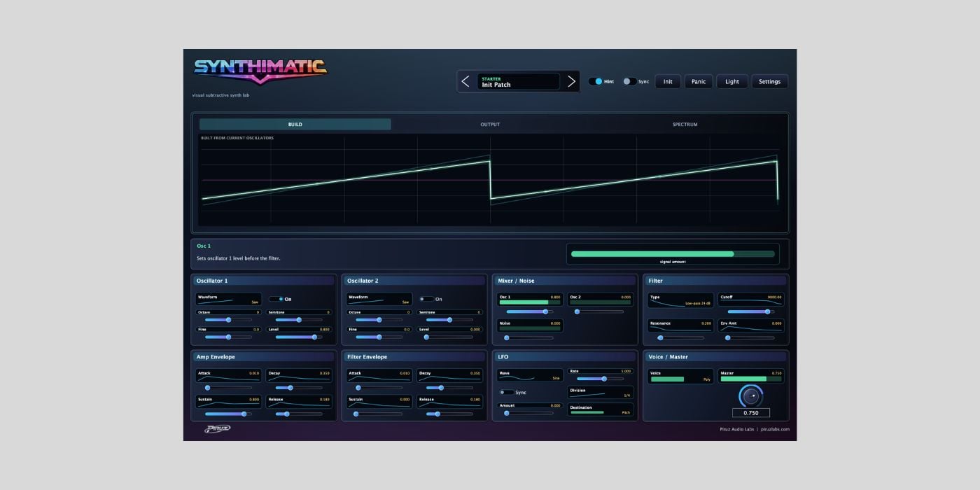Open the Init Patch preset selector

(x=519, y=81)
